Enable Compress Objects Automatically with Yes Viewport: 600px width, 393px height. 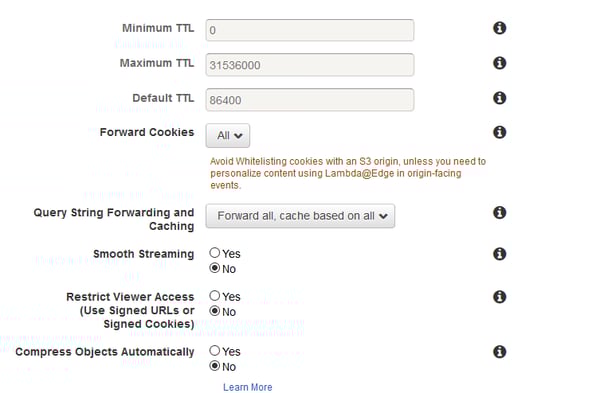tap(215, 351)
